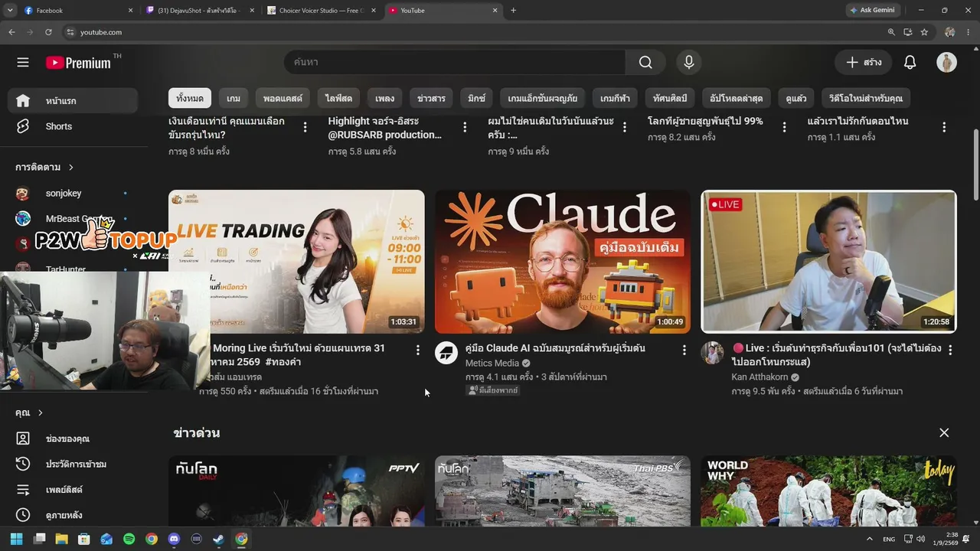Reload the YouTube page
This screenshot has width=980, height=551.
pyautogui.click(x=48, y=32)
